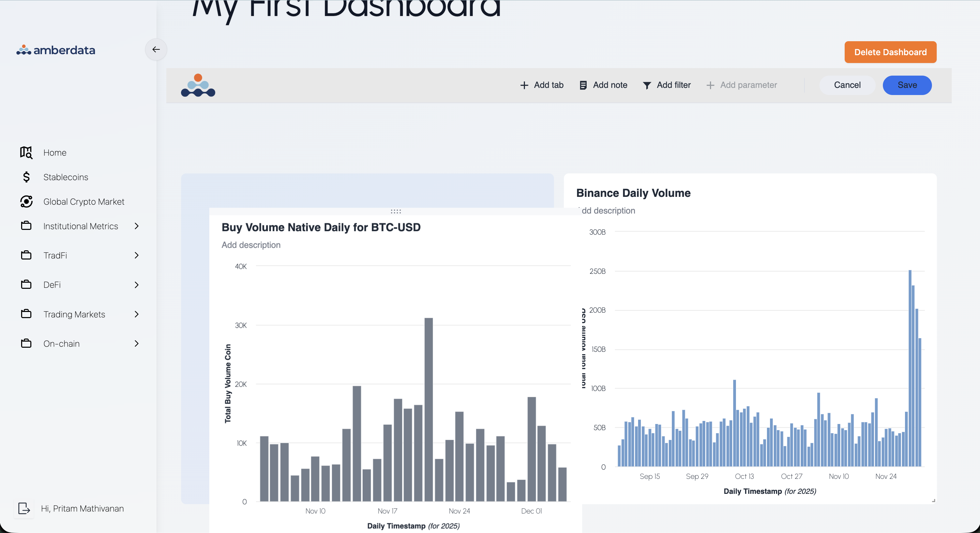Viewport: 980px width, 533px height.
Task: Expand the TradFi section chevron
Action: coord(137,255)
